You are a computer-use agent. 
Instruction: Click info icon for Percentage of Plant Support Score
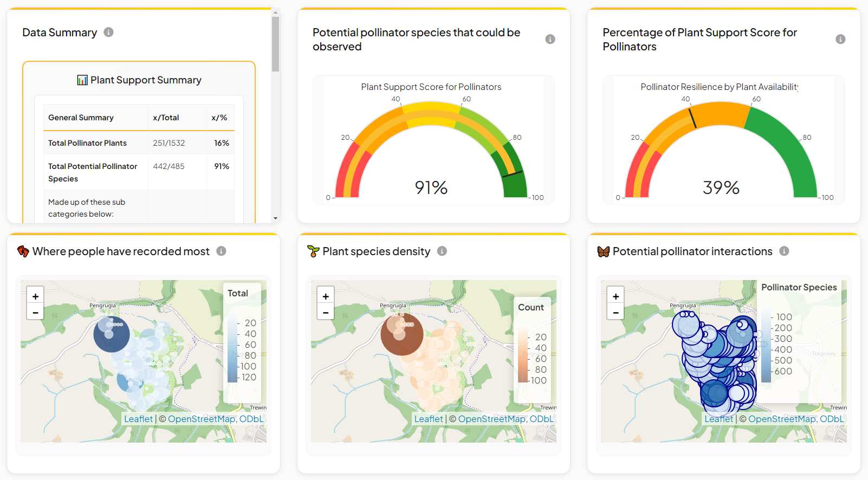(840, 39)
